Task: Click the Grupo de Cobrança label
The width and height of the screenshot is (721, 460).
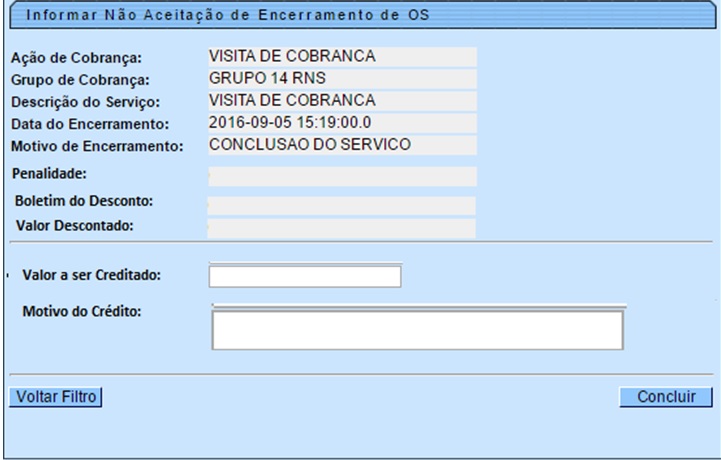Action: tap(79, 80)
